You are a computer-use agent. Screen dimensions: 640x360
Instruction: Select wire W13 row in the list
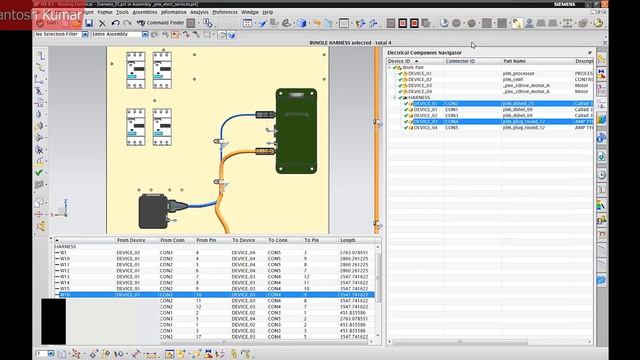[214, 277]
